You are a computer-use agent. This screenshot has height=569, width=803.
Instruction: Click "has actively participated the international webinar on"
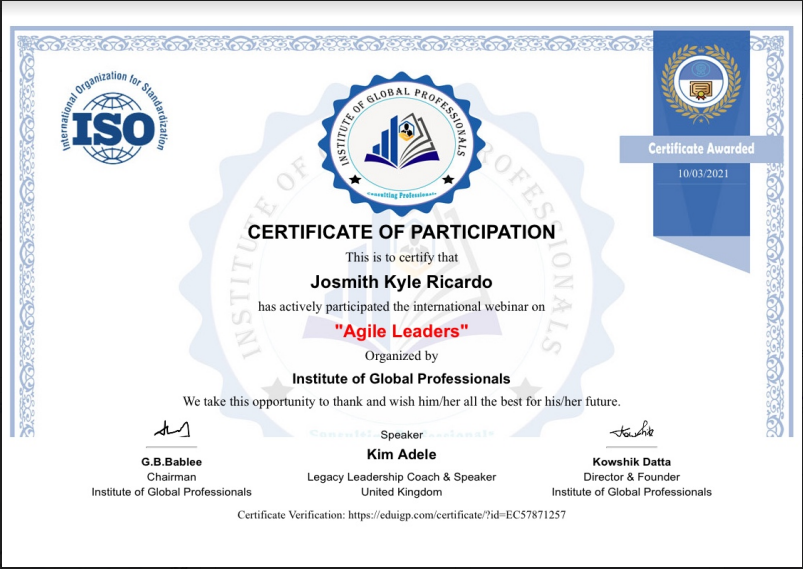[402, 307]
